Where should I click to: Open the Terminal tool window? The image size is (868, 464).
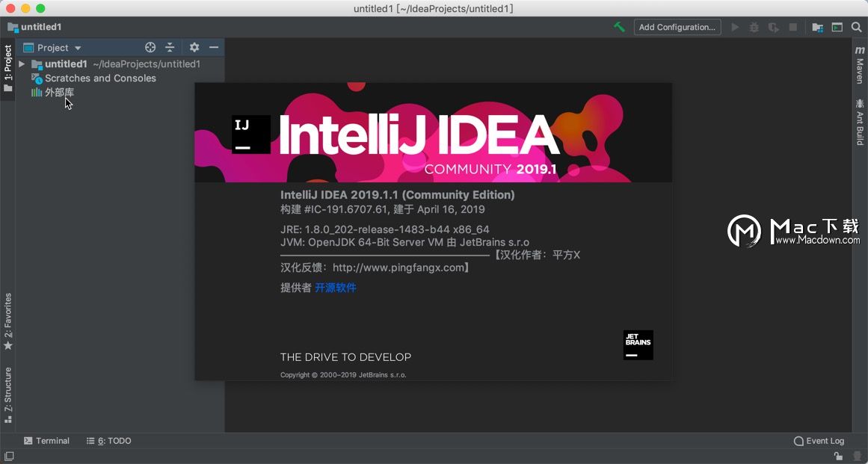pyautogui.click(x=46, y=441)
